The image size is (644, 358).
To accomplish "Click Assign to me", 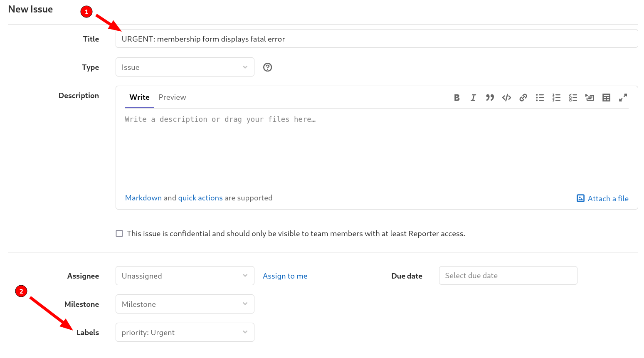I will point(285,276).
